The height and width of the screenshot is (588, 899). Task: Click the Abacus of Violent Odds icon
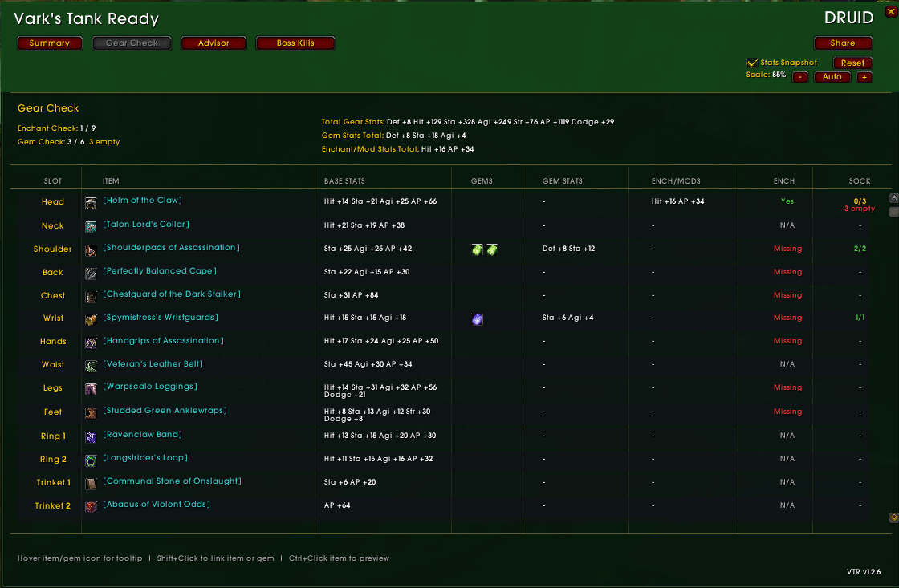click(91, 507)
